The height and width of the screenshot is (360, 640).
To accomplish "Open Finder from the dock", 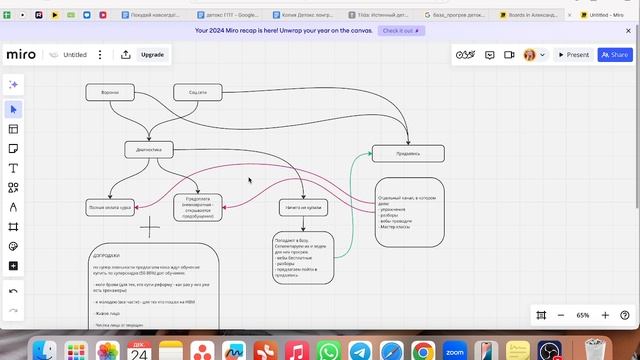I will pos(44,352).
